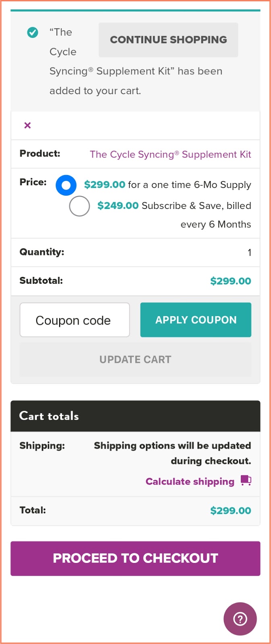This screenshot has height=644, width=271.
Task: Click the quantity value showing 1
Action: pos(249,252)
